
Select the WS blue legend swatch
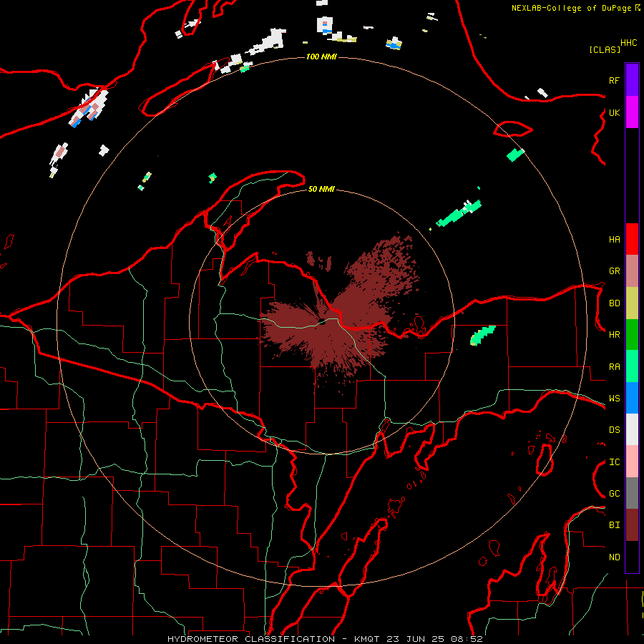click(632, 398)
